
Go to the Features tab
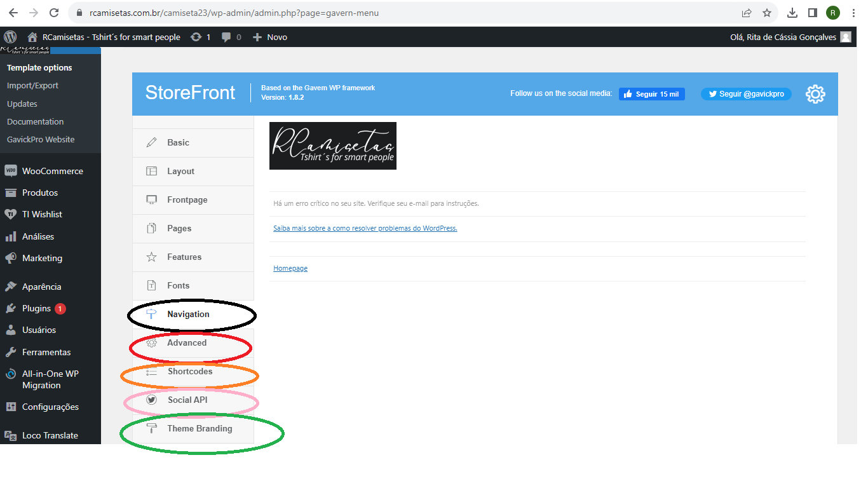(193, 257)
